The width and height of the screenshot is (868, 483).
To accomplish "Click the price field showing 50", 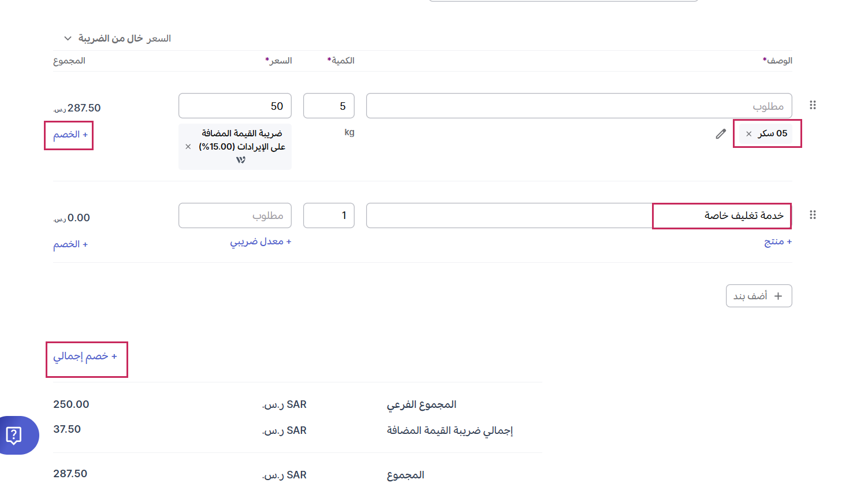I will (x=234, y=106).
